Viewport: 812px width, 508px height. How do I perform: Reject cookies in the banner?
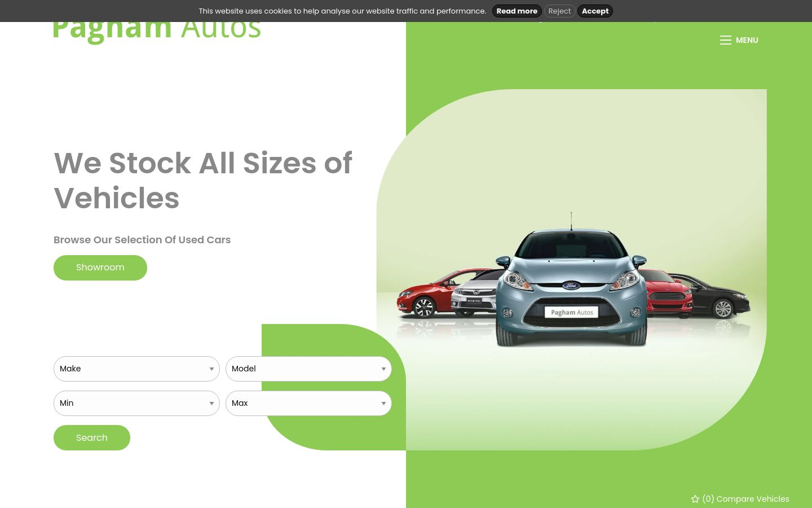pos(559,11)
